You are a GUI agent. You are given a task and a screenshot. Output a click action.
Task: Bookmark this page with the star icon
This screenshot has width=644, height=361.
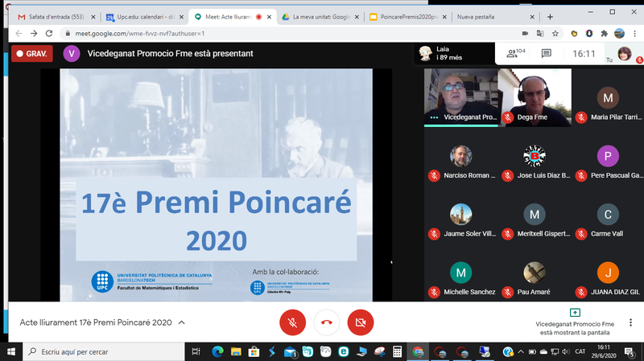555,33
